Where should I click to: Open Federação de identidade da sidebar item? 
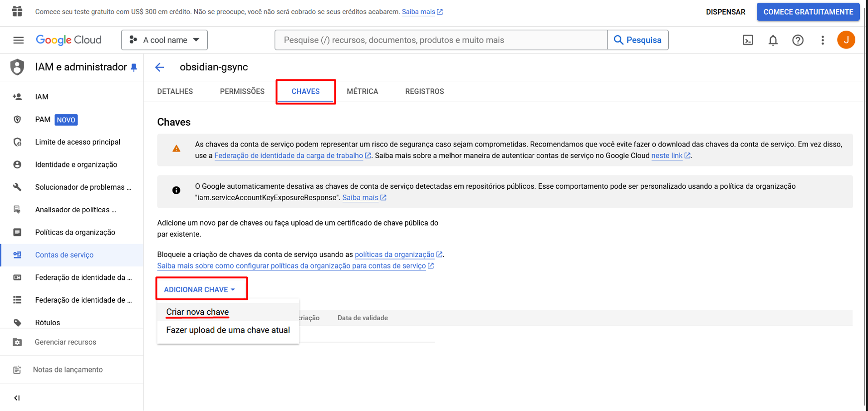point(72,278)
